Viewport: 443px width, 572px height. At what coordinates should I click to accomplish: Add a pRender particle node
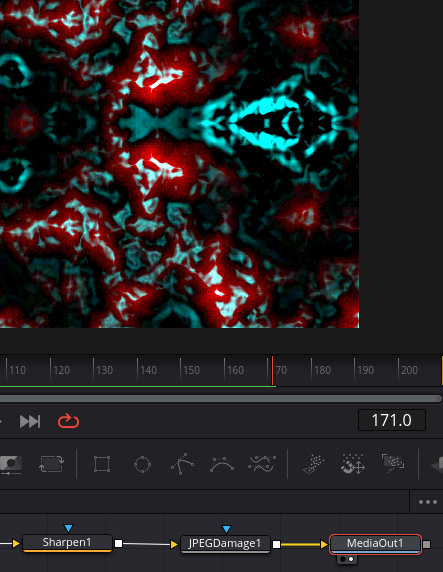[x=393, y=463]
